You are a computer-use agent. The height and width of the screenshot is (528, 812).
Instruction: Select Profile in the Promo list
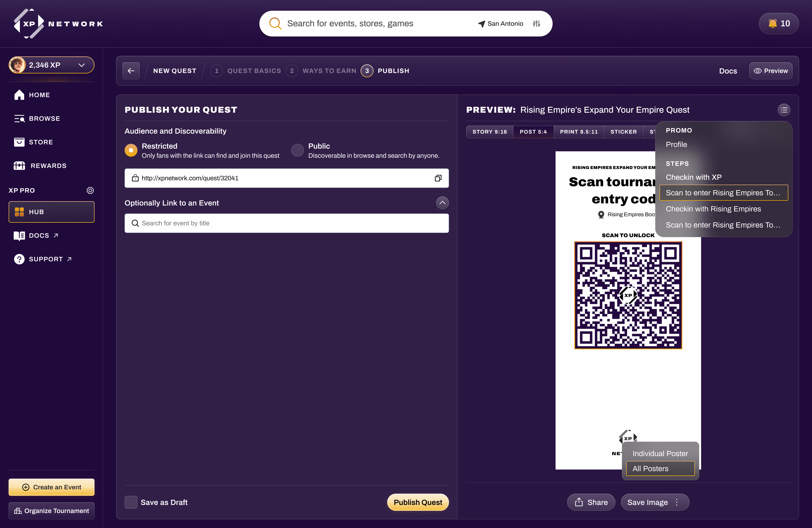click(x=676, y=145)
